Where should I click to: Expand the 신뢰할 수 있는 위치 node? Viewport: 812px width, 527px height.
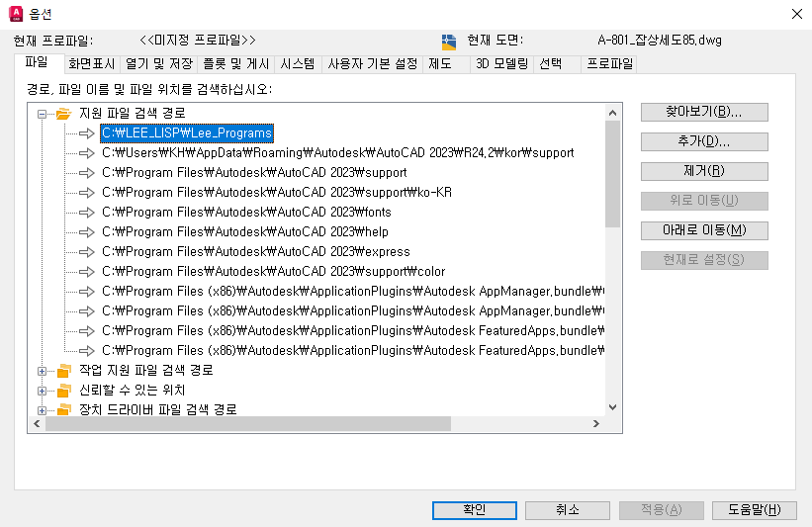tap(42, 391)
